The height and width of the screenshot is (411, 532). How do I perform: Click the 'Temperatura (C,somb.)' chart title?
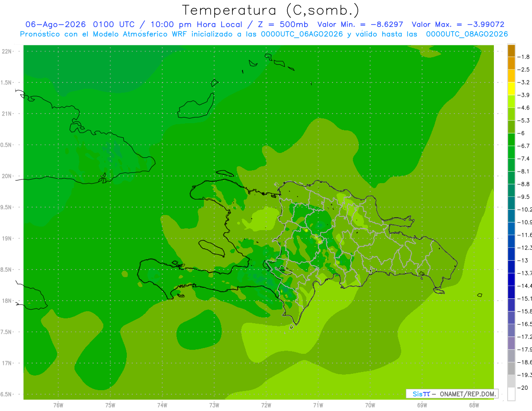(x=270, y=10)
